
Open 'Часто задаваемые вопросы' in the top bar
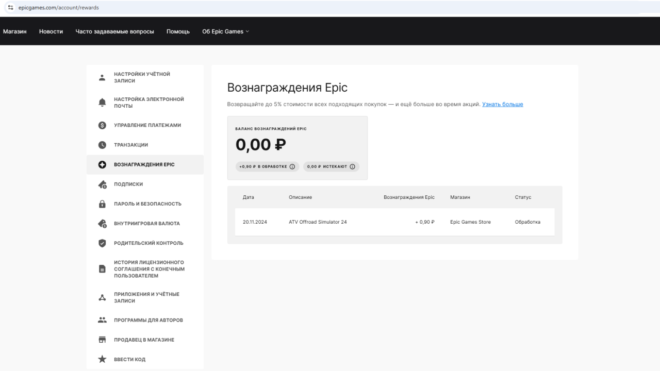point(114,32)
